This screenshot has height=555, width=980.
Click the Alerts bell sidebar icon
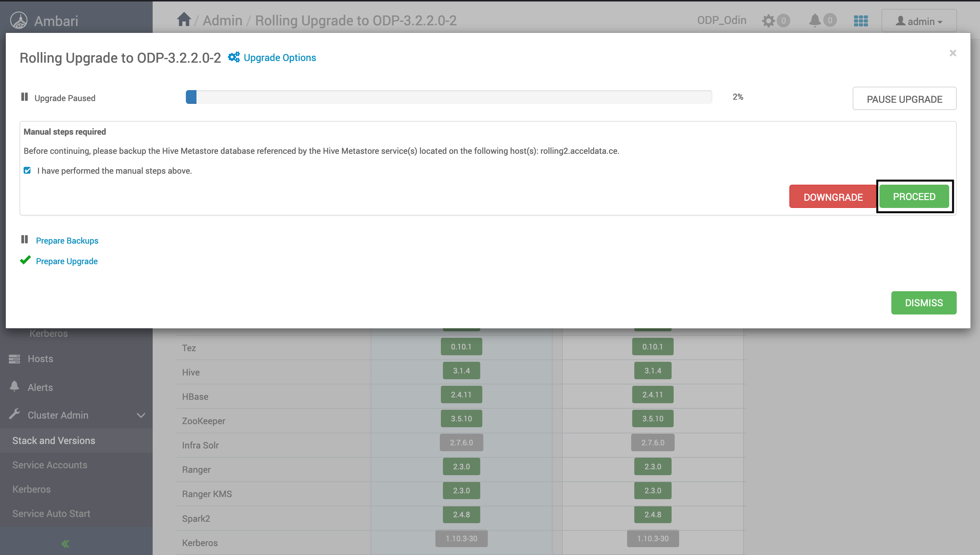[x=14, y=386]
